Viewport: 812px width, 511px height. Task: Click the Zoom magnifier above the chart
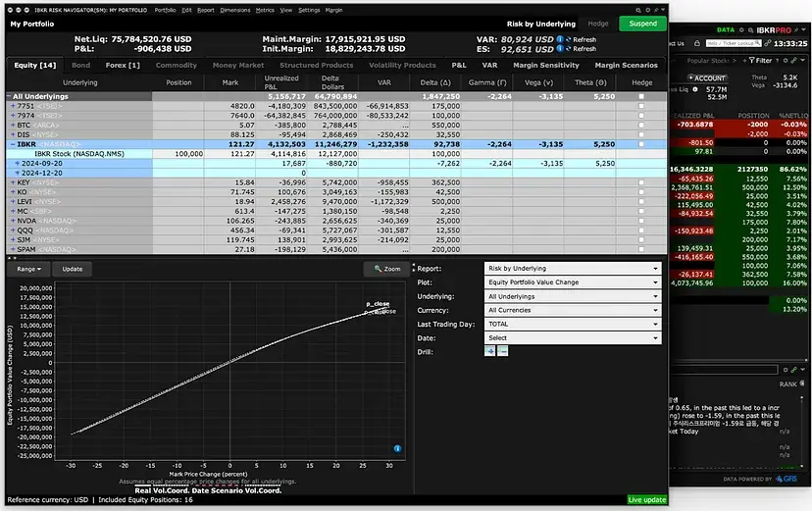(x=386, y=268)
